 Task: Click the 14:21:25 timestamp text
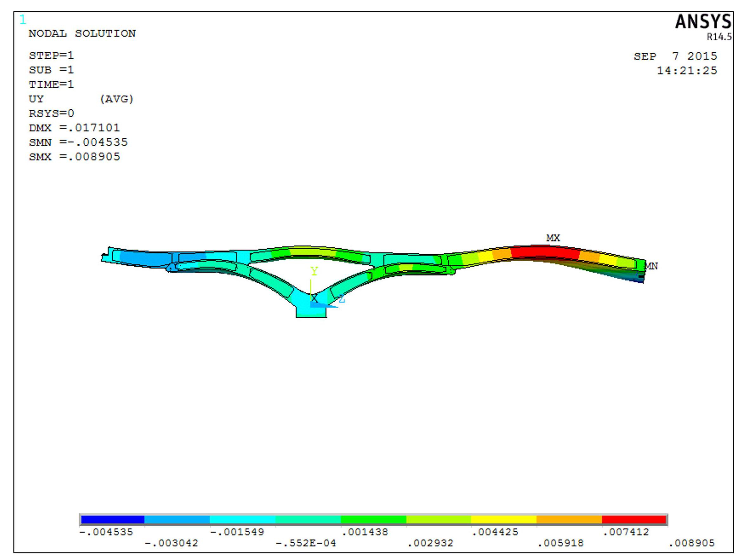687,70
